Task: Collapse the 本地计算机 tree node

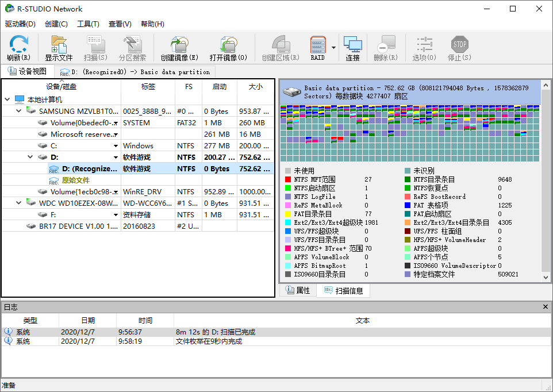Action: [x=7, y=99]
